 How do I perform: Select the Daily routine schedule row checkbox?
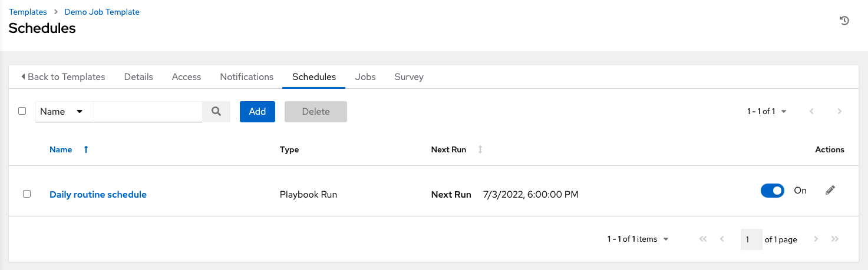[x=27, y=194]
